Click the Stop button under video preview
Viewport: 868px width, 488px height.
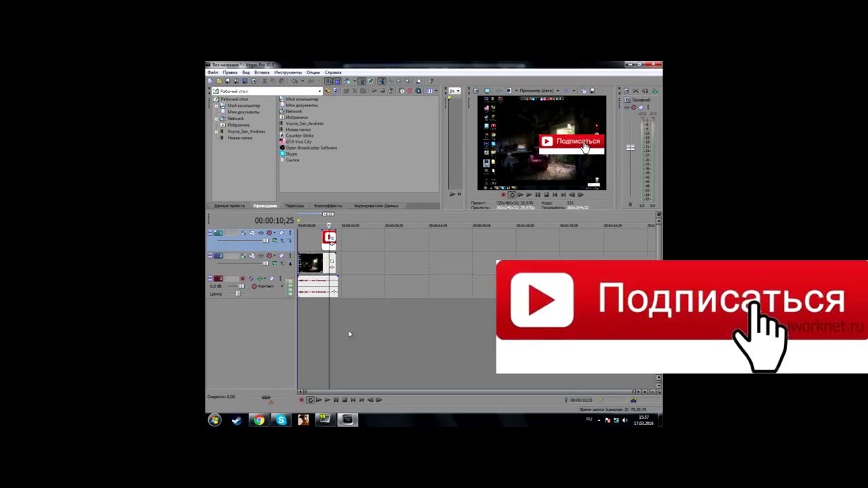[x=547, y=195]
